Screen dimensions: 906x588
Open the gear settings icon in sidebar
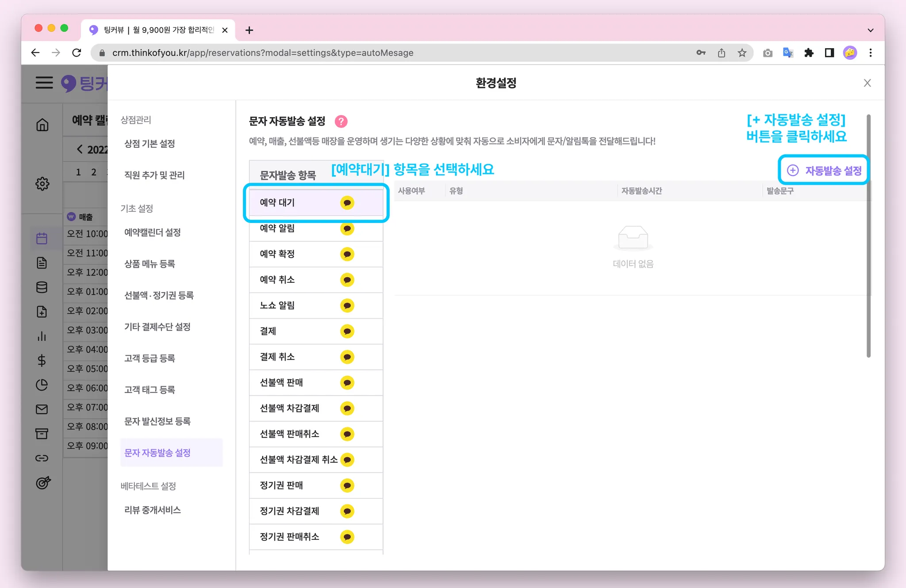click(42, 184)
